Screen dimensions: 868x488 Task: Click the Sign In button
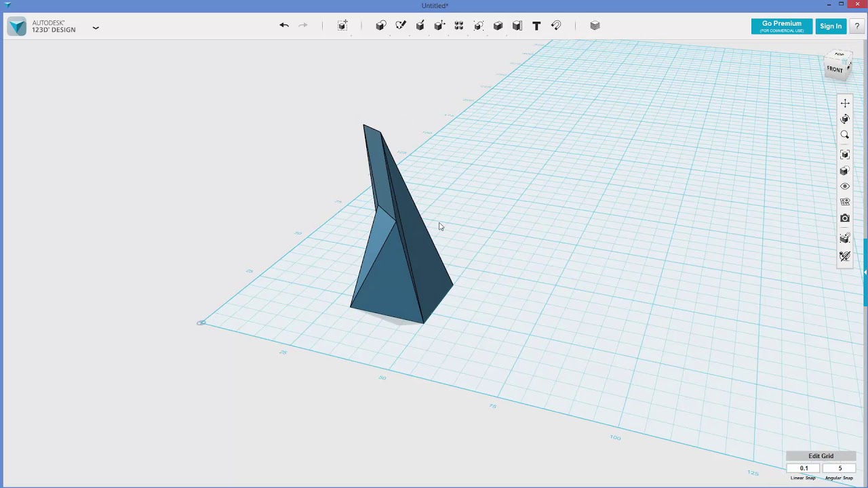point(831,26)
